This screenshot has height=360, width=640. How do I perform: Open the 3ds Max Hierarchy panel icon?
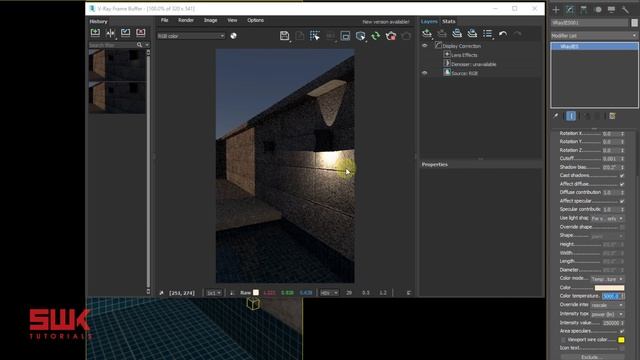[584, 9]
